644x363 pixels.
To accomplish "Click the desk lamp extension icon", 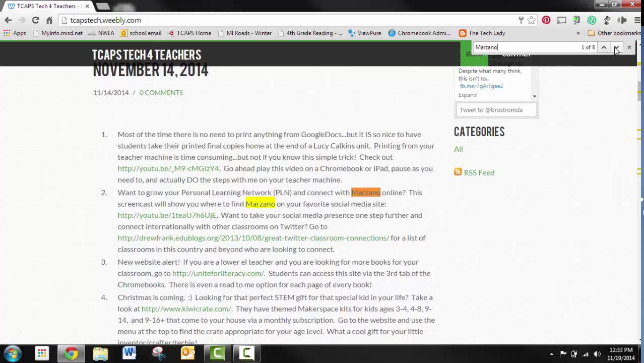I will (607, 20).
